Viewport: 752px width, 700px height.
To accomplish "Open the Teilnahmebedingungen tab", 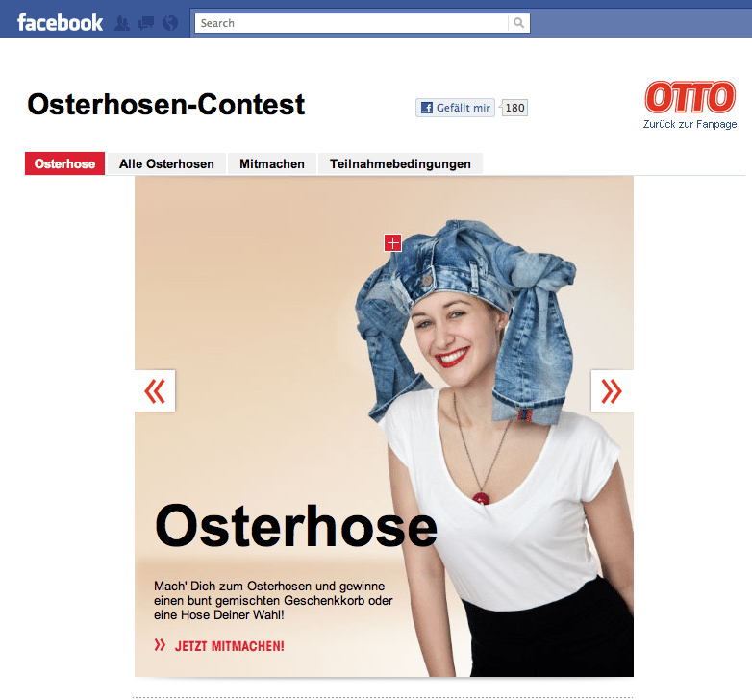I will tap(400, 164).
